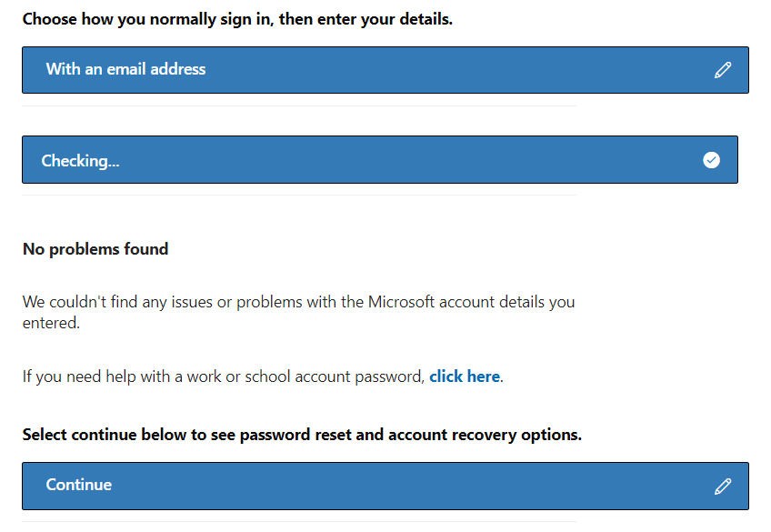Viewport: 771px width, 532px height.
Task: Click the divider line below Continue bar
Action: (299, 522)
